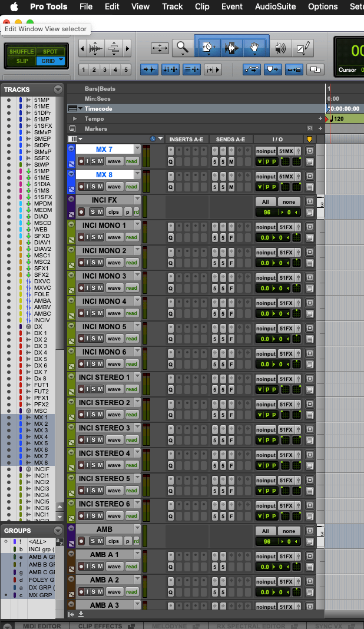Select the Trim tool
Screen dimensions: 364x629
[207, 48]
